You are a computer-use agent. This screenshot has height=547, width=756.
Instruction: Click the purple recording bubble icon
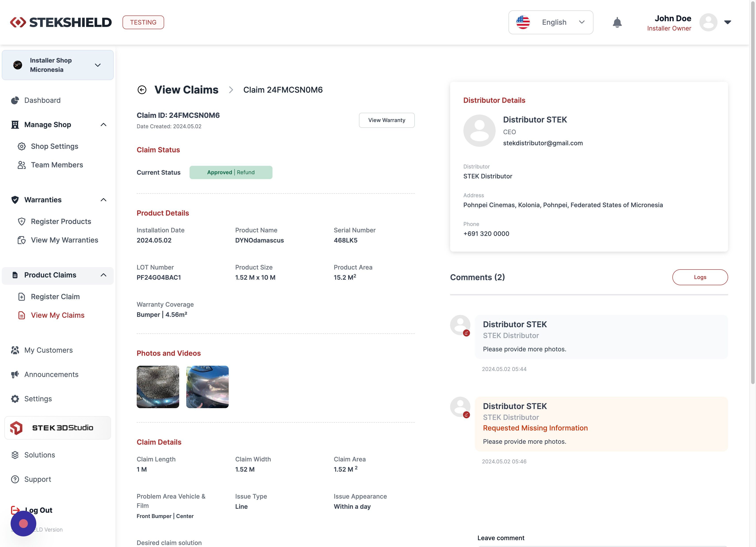23,523
